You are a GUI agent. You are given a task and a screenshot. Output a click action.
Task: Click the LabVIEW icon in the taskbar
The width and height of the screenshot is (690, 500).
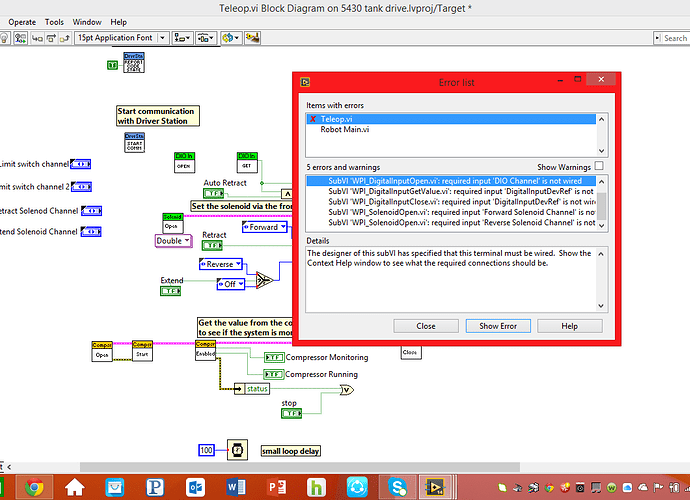point(435,487)
